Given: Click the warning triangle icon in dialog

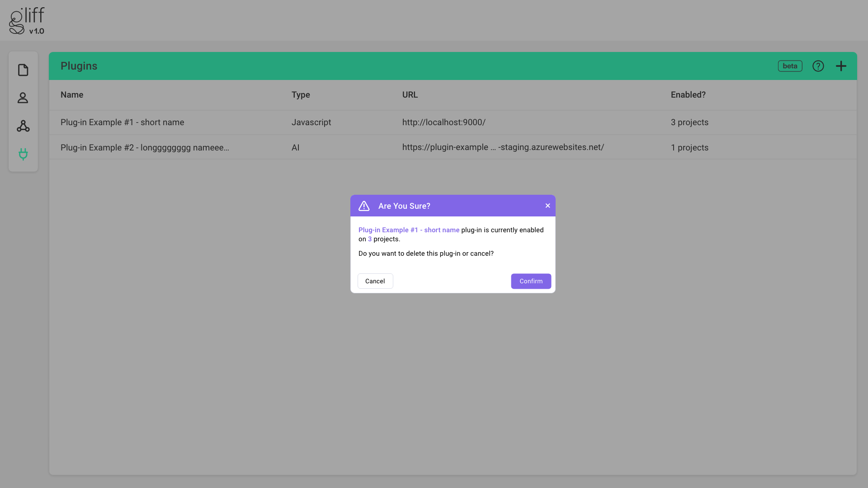Looking at the screenshot, I should pyautogui.click(x=364, y=206).
